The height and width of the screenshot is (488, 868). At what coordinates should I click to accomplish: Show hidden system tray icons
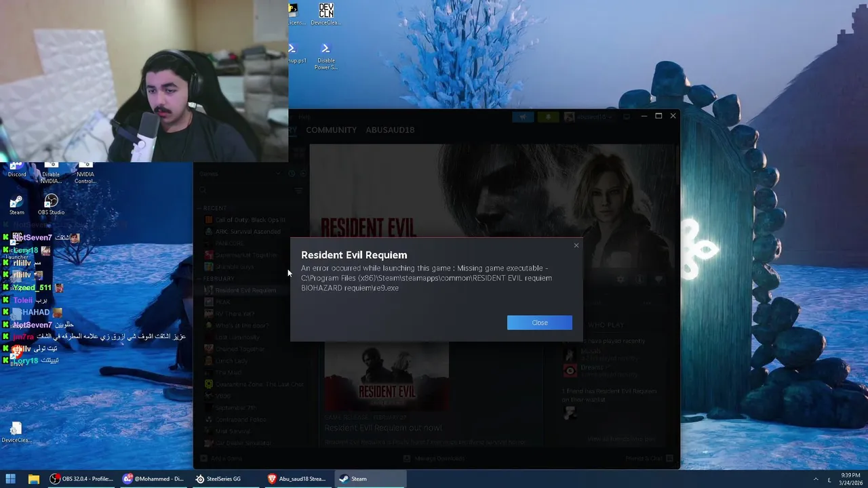click(816, 479)
